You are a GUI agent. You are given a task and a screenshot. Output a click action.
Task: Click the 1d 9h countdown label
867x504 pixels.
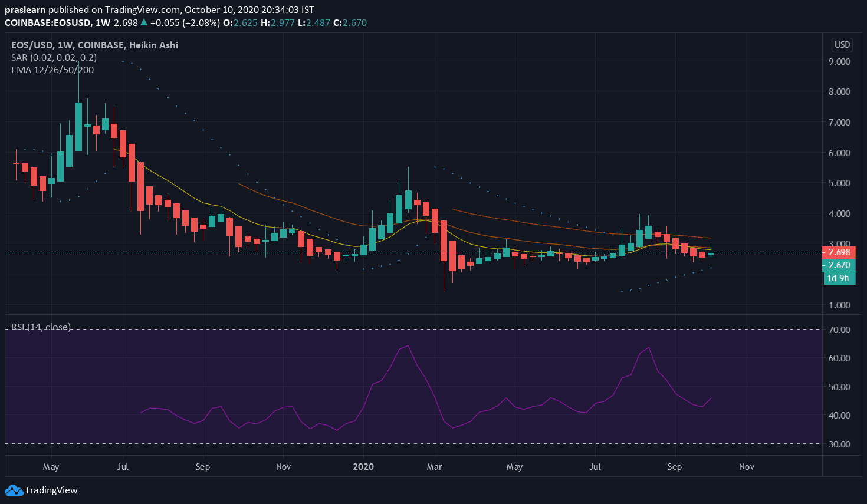coord(839,278)
